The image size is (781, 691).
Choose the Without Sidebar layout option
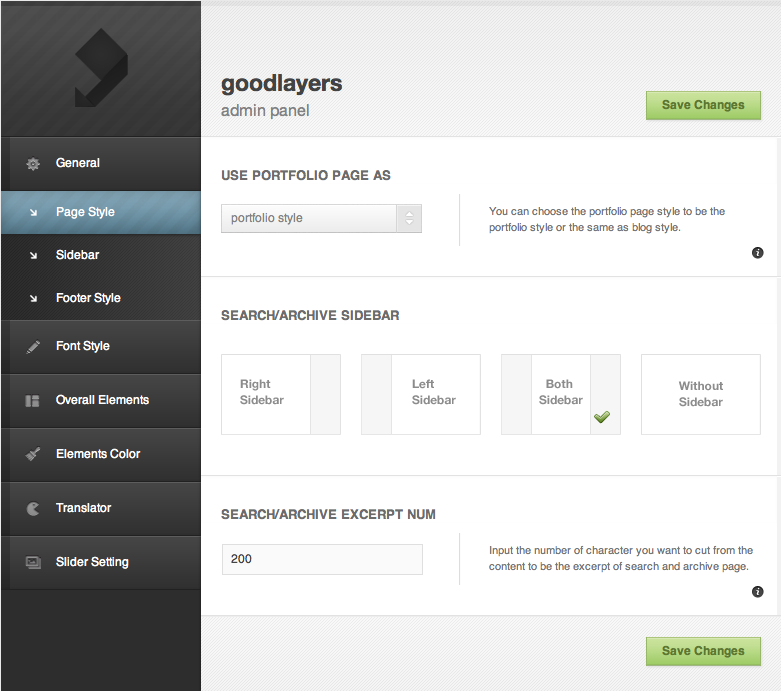coord(700,394)
